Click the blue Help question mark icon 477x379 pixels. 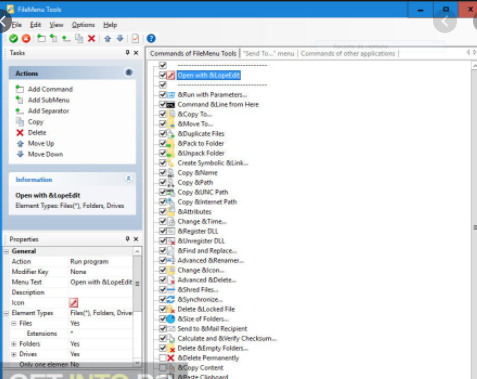click(151, 39)
